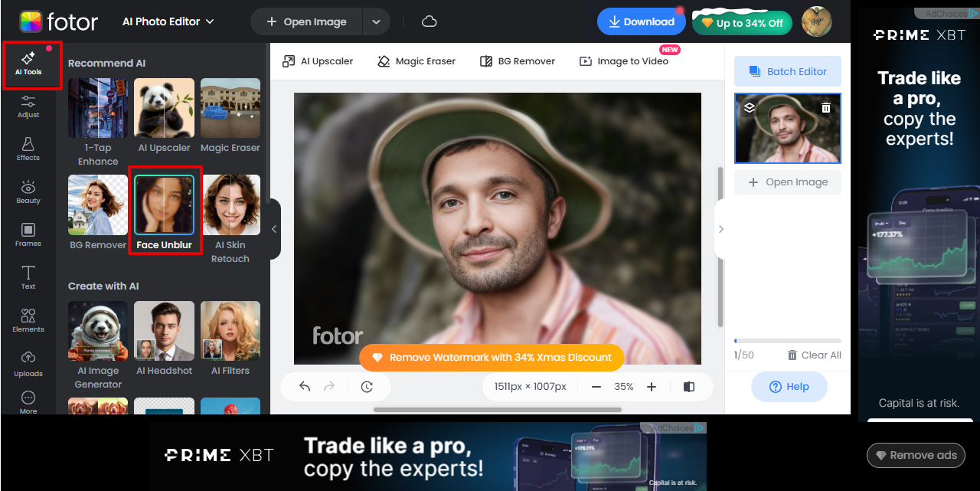Open the Beauty retouch panel

tap(28, 191)
